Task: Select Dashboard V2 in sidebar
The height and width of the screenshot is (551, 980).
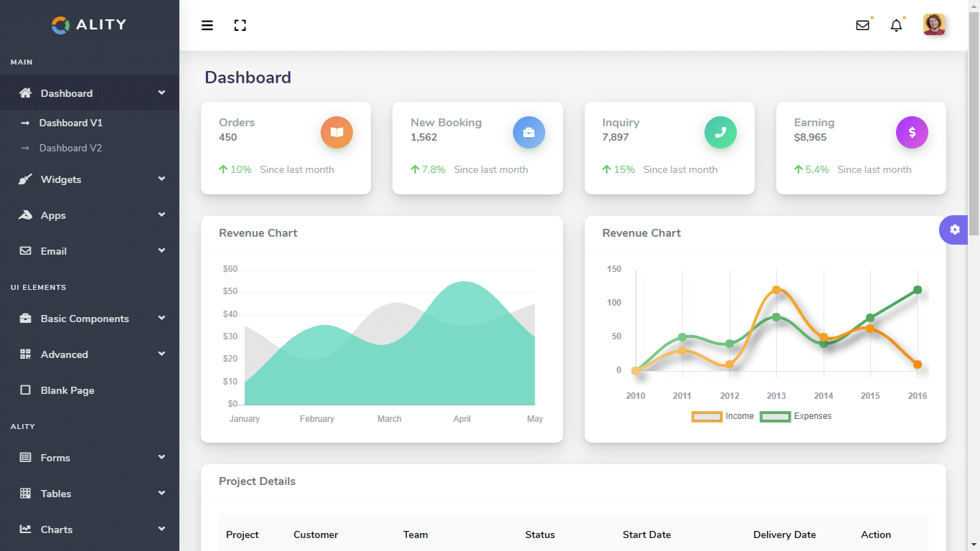Action: pos(70,148)
